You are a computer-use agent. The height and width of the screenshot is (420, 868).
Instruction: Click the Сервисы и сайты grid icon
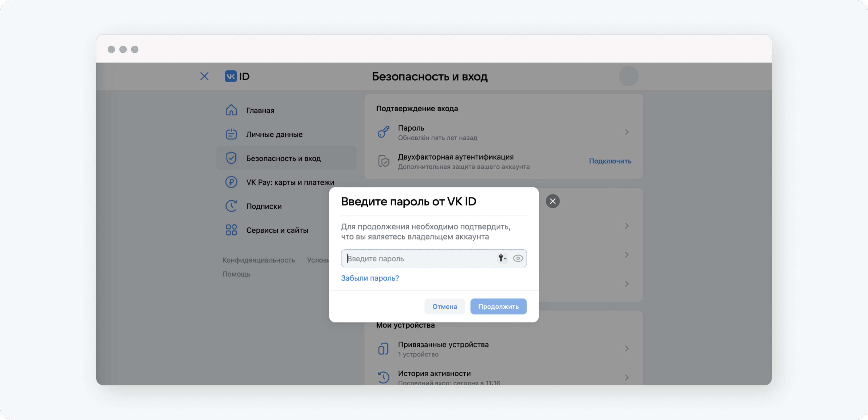pyautogui.click(x=231, y=230)
